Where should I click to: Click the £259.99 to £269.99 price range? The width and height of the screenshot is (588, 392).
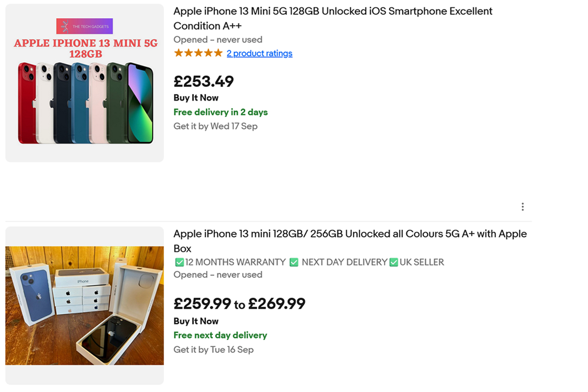(239, 304)
